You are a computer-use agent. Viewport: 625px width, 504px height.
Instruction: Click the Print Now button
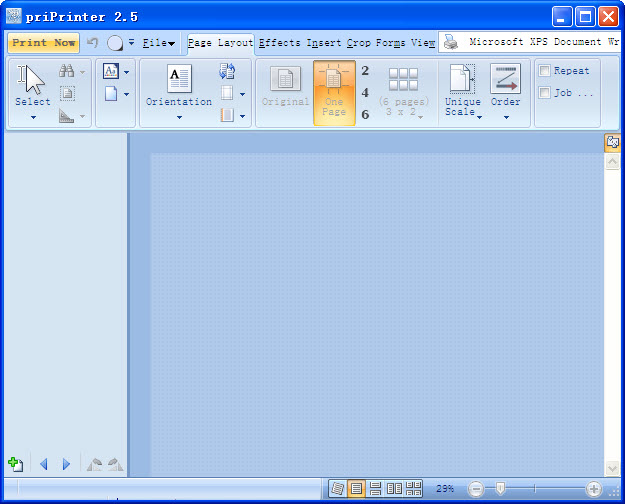point(44,43)
